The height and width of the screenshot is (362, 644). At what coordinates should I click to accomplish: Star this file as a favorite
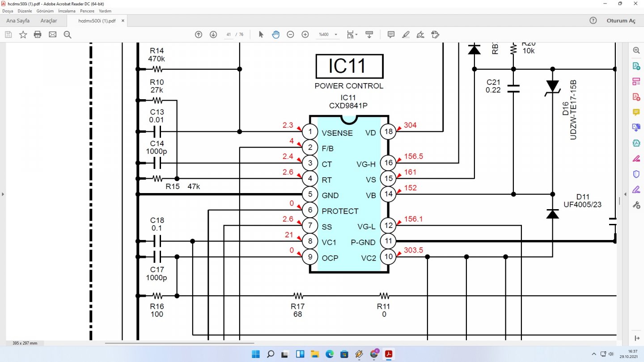[23, 34]
